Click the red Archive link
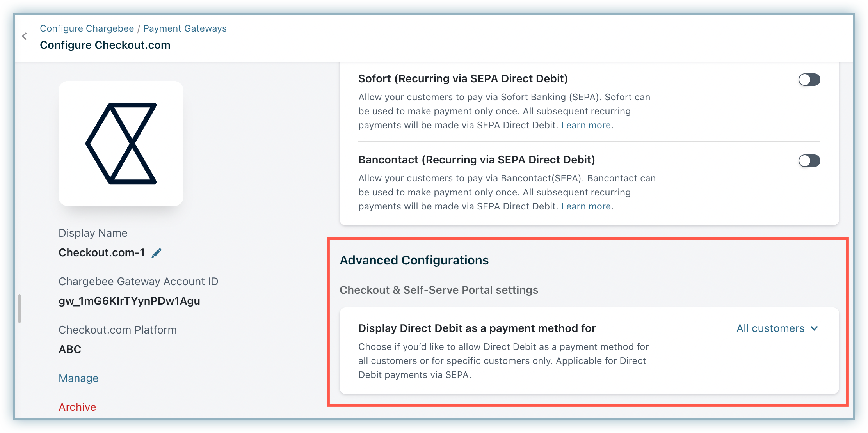The image size is (868, 433). coord(77,407)
